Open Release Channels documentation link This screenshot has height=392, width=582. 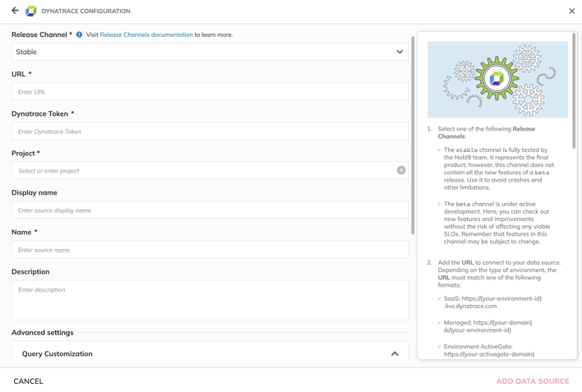point(146,35)
